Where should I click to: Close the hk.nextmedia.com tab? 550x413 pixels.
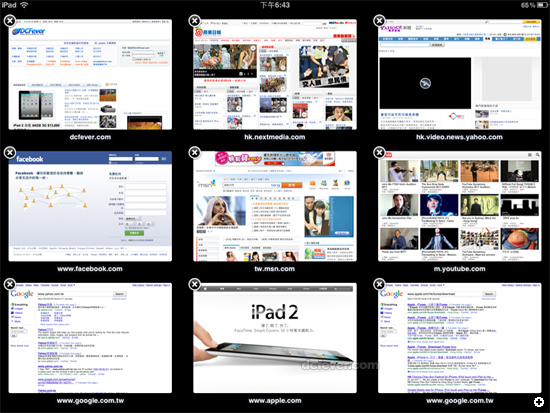point(195,21)
